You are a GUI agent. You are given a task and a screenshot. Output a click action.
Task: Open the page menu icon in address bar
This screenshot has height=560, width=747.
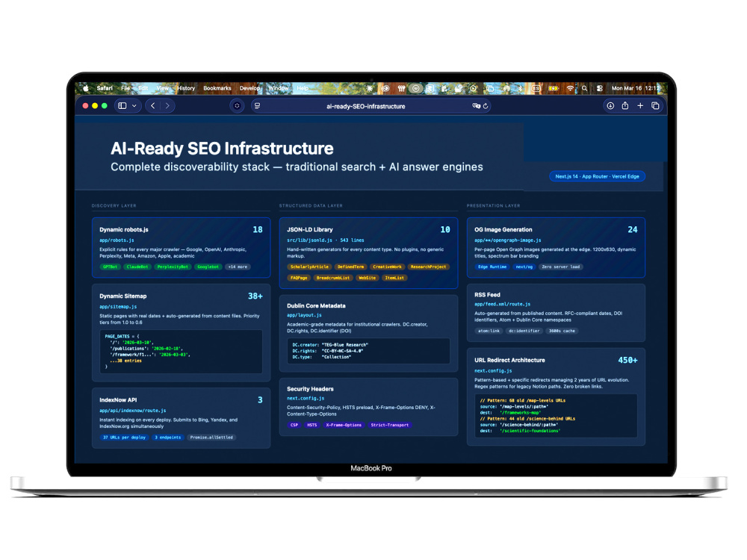tap(257, 106)
